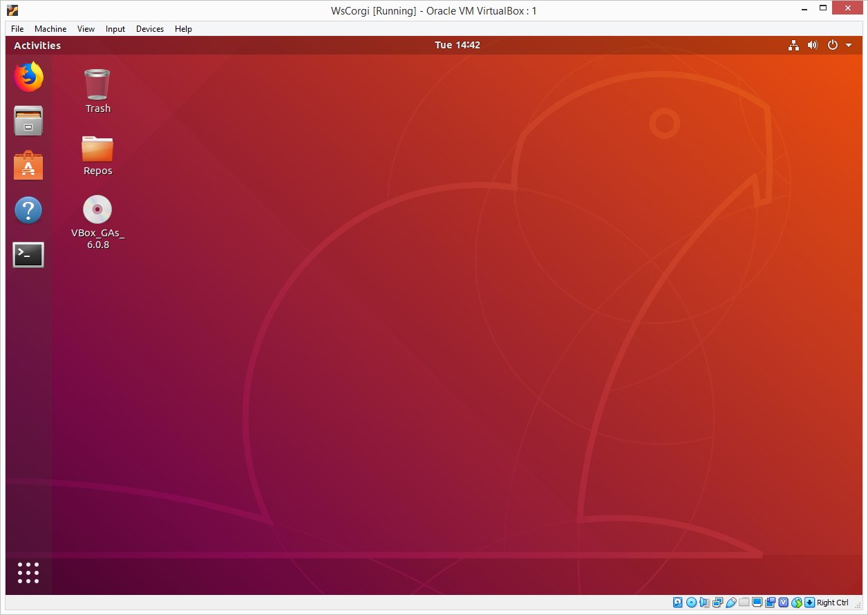The width and height of the screenshot is (868, 615).
Task: Click the USB devices status icon
Action: [x=731, y=602]
